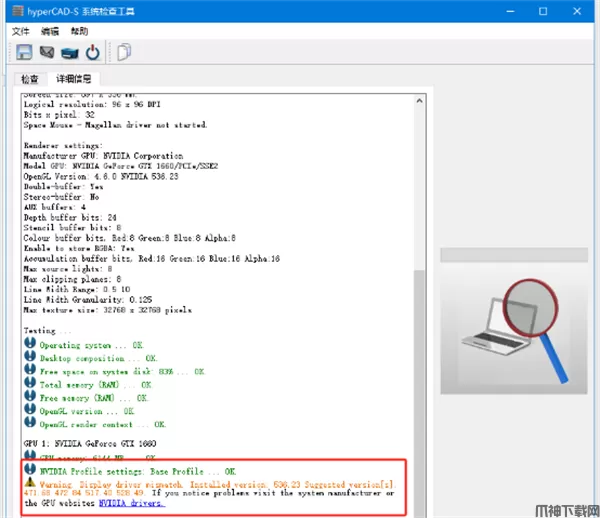
Task: Open the 文件 menu
Action: [22, 31]
